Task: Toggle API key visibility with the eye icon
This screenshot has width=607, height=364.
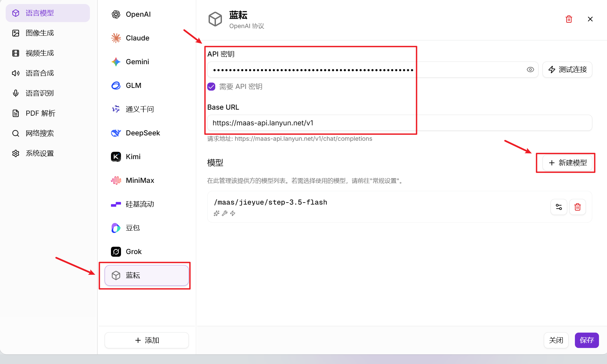Action: pyautogui.click(x=530, y=70)
